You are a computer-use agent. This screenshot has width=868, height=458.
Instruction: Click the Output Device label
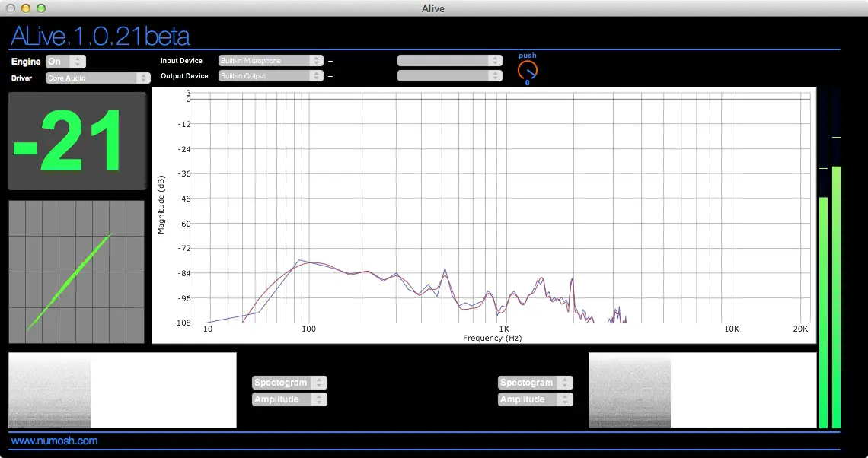click(184, 76)
